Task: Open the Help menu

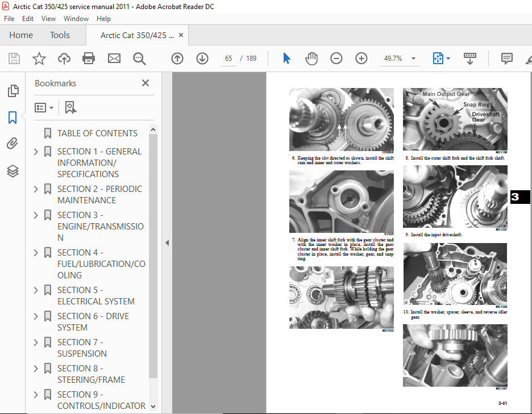Action: (103, 19)
